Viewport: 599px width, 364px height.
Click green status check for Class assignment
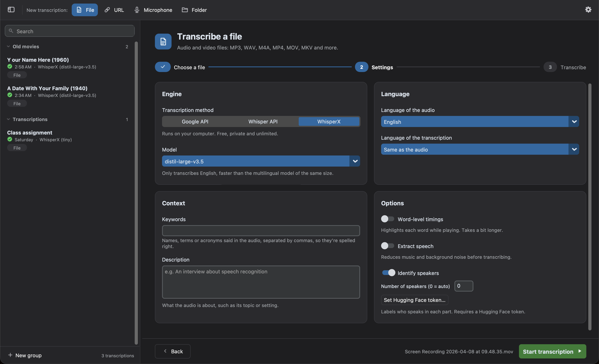click(x=10, y=139)
